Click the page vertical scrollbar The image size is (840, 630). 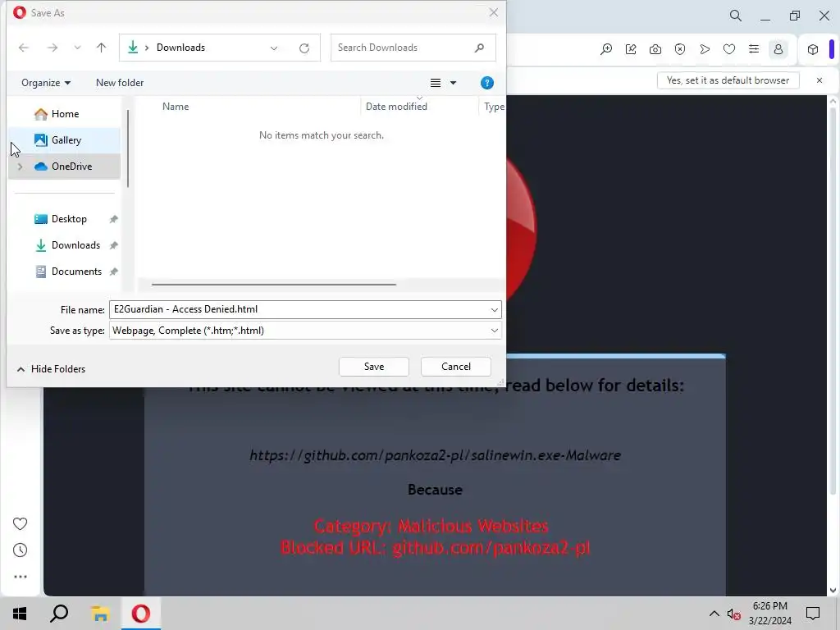(x=833, y=300)
